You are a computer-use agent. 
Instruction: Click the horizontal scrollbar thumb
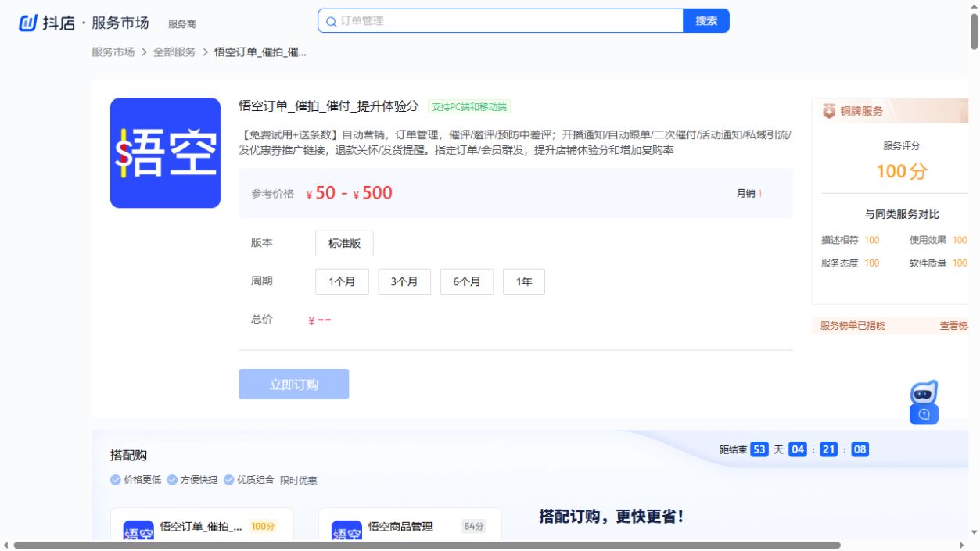(427, 545)
